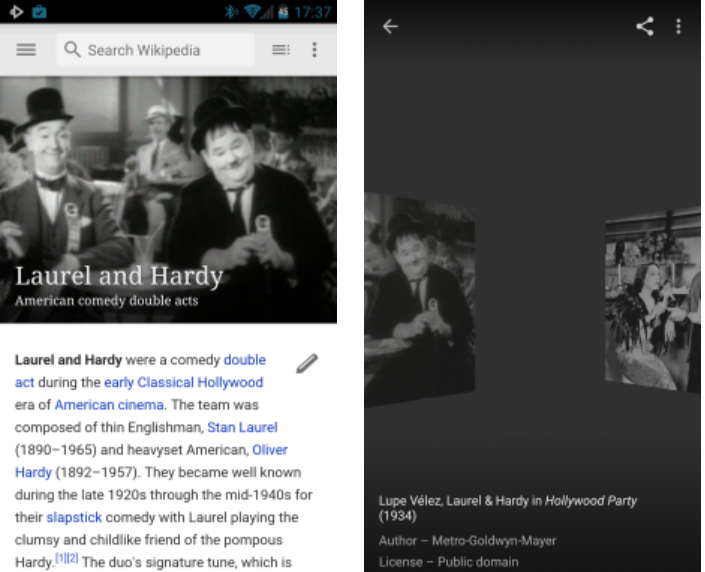
Task: Tap 'American comedy double acts' description
Action: pyautogui.click(x=107, y=300)
